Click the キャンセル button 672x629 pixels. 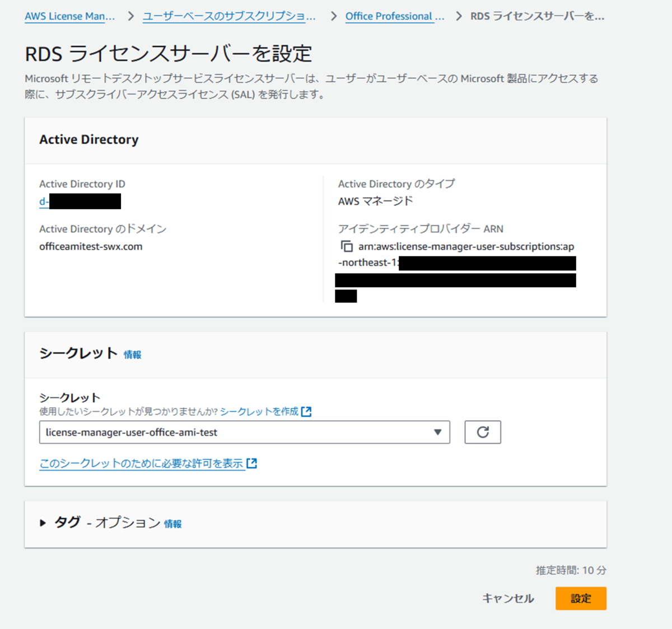(x=508, y=598)
